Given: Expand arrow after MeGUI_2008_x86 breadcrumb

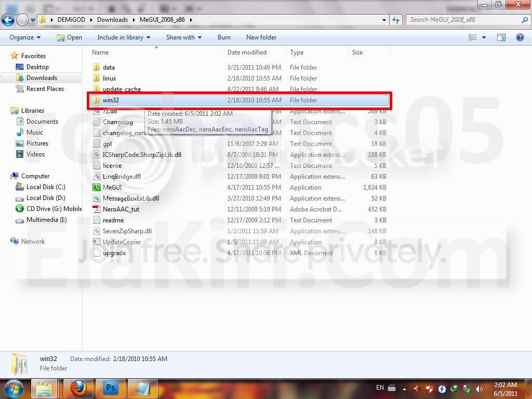Looking at the screenshot, I should click(x=191, y=20).
